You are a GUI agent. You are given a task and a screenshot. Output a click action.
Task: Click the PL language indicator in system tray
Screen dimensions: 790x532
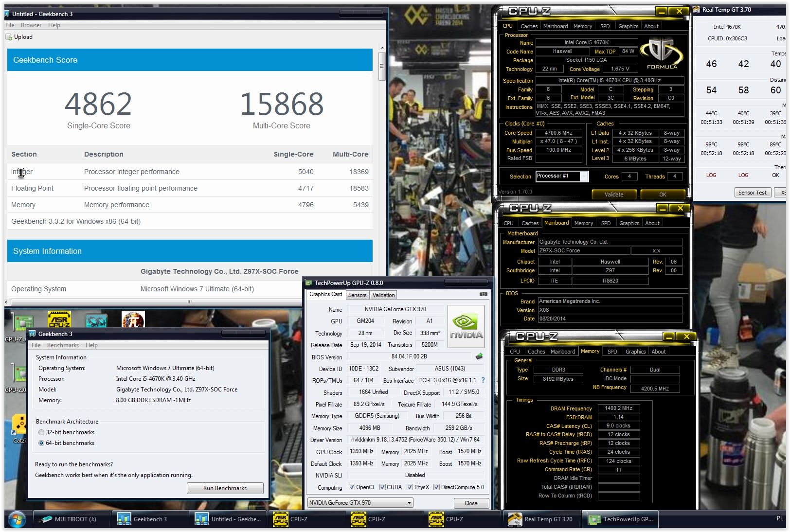(x=780, y=518)
